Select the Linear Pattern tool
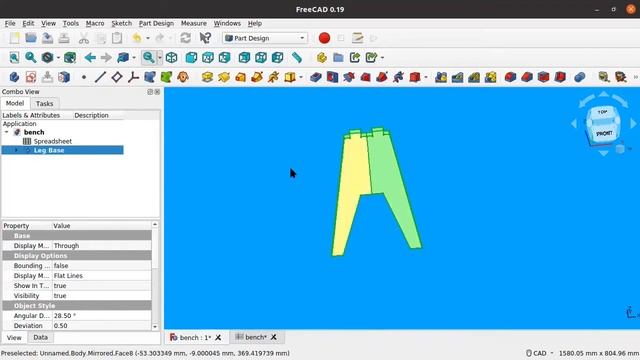Image resolution: width=640 pixels, height=360 pixels. coord(458,77)
